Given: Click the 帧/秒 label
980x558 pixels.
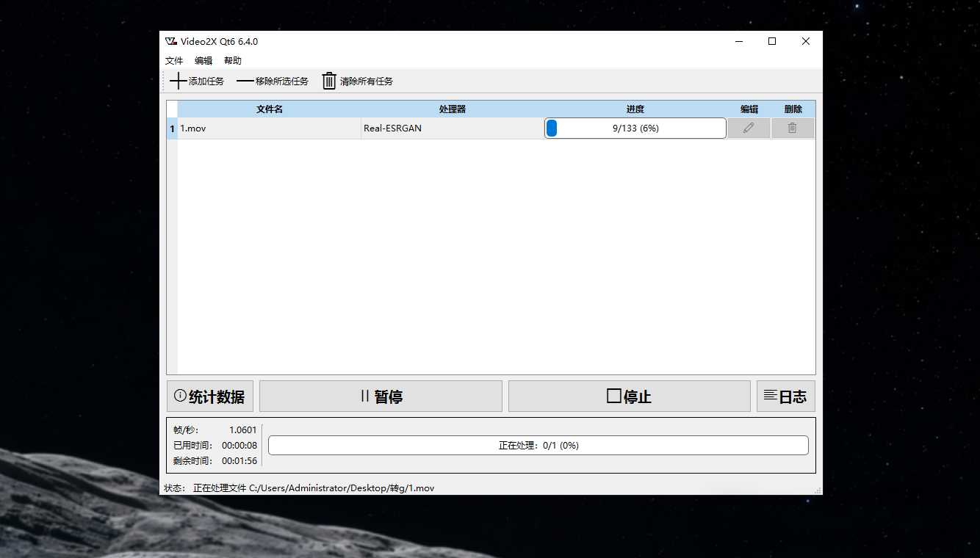Looking at the screenshot, I should coord(186,430).
